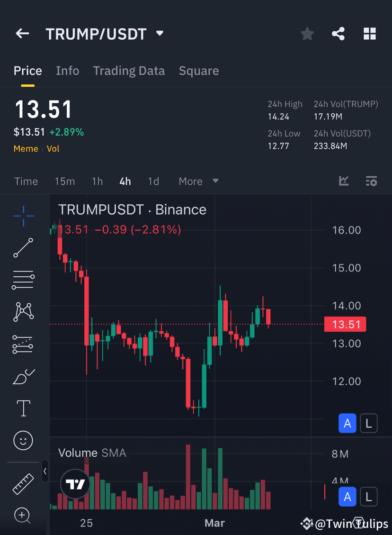392x535 pixels.
Task: Click the TRUMPUSDT · Binance chart title
Action: pyautogui.click(x=132, y=209)
